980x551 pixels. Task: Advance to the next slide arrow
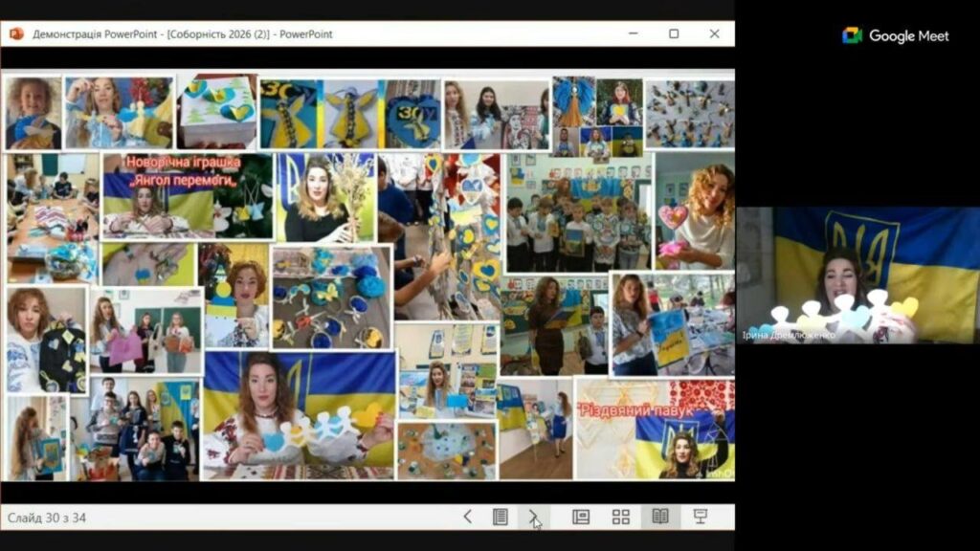coord(533,517)
